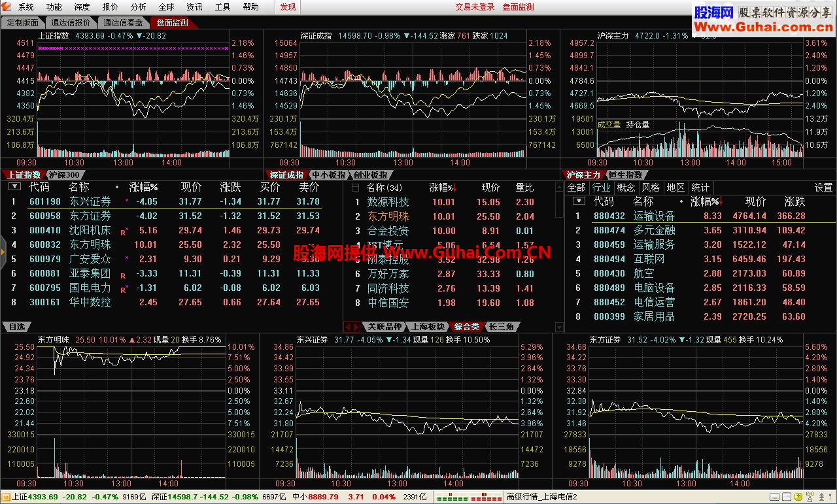Viewport: 837px width, 504px height.
Task: Select sector row 880494 互联网
Action: [x=700, y=259]
